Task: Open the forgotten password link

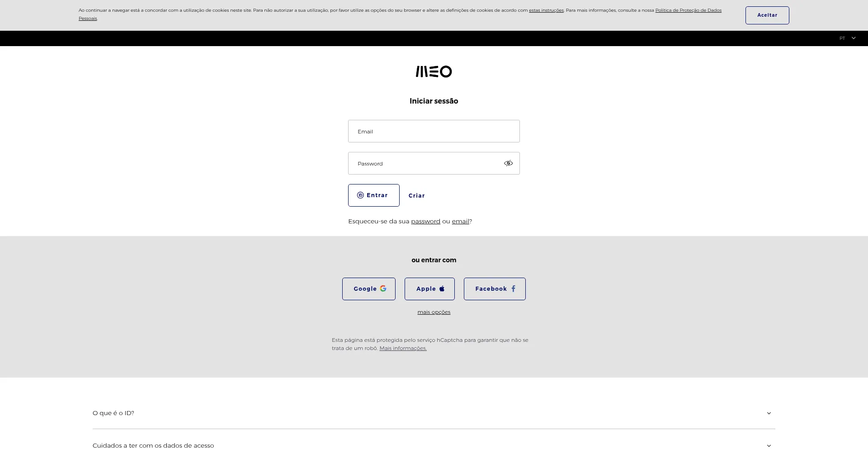Action: pos(425,221)
